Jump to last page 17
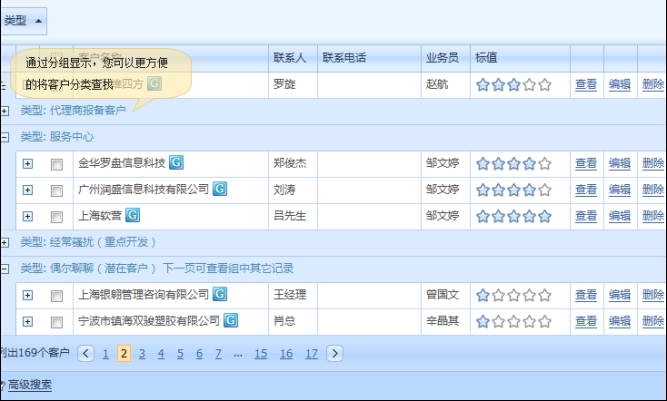The image size is (667, 401). (x=311, y=354)
